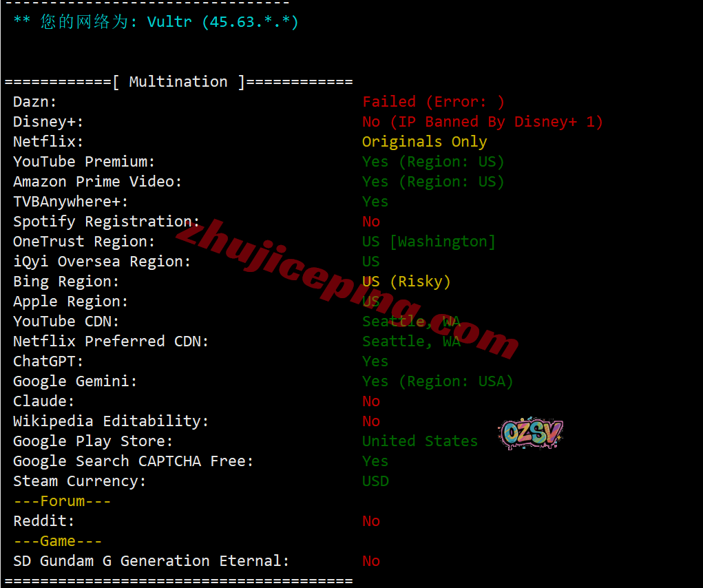This screenshot has width=703, height=588.
Task: Select the Google Play Store United States value
Action: coord(420,441)
